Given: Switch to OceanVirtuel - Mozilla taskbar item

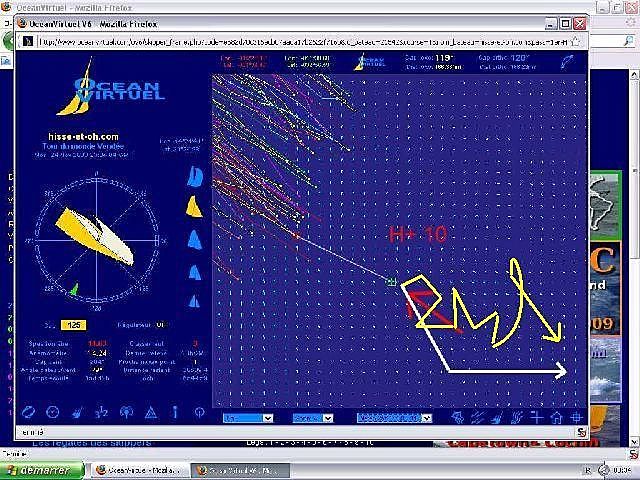Looking at the screenshot, I should [139, 471].
